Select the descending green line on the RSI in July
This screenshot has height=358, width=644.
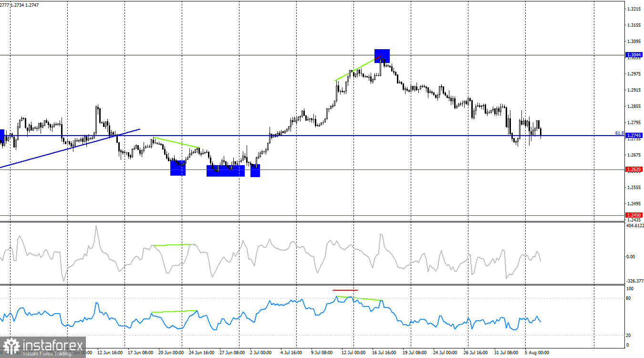click(x=359, y=298)
